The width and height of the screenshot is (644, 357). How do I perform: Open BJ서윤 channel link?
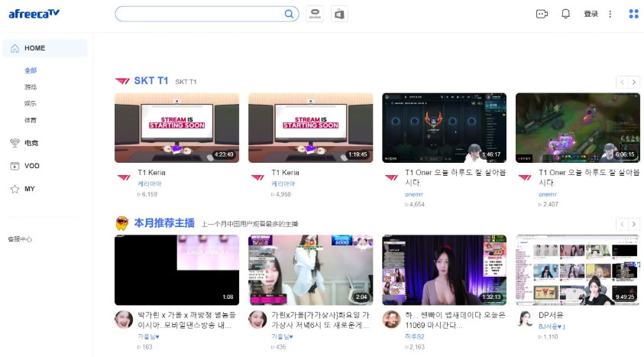[x=552, y=326]
